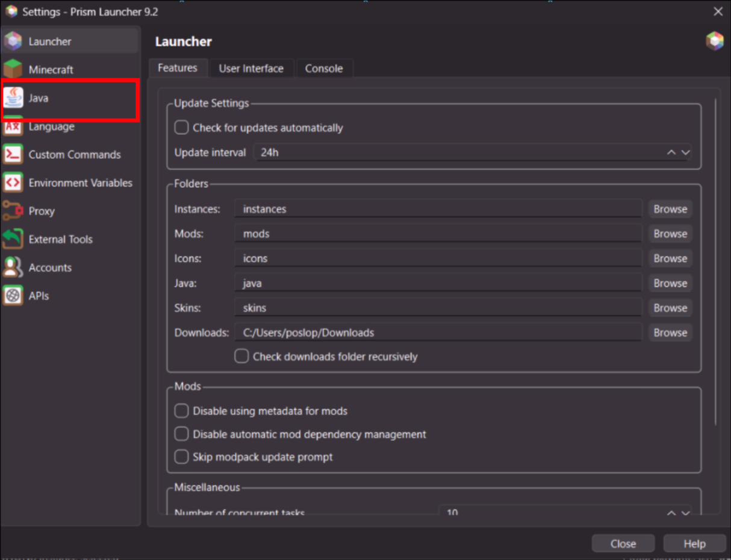731x560 pixels.
Task: Toggle Check downloads folder recursively
Action: click(241, 356)
